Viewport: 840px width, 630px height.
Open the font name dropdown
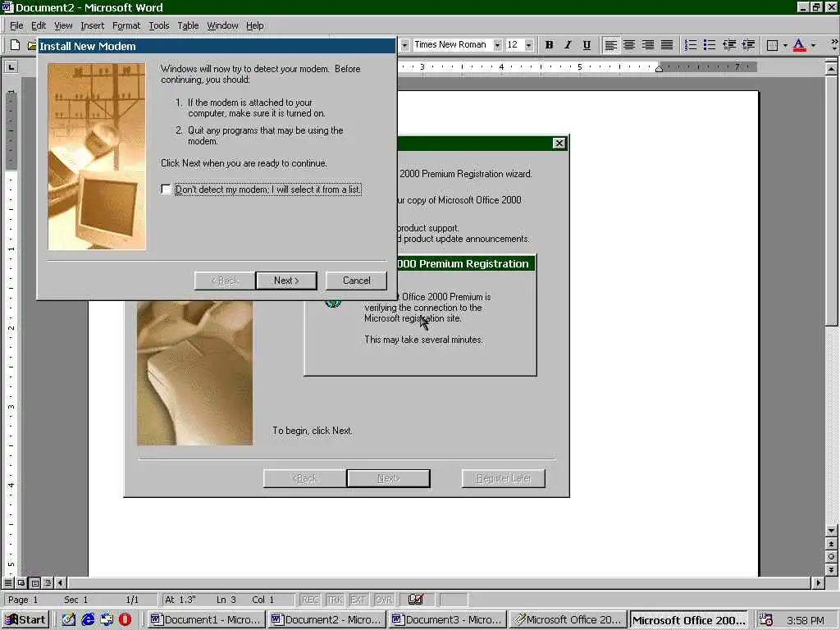click(497, 45)
